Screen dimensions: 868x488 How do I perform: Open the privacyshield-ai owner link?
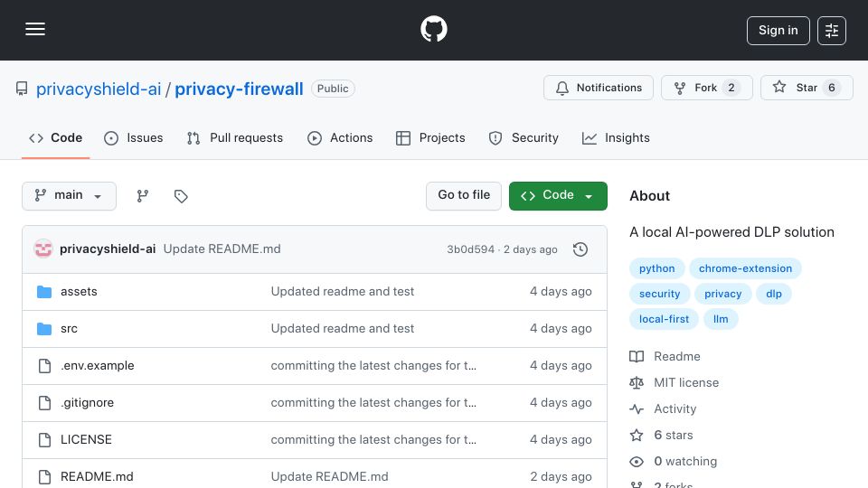click(x=99, y=89)
